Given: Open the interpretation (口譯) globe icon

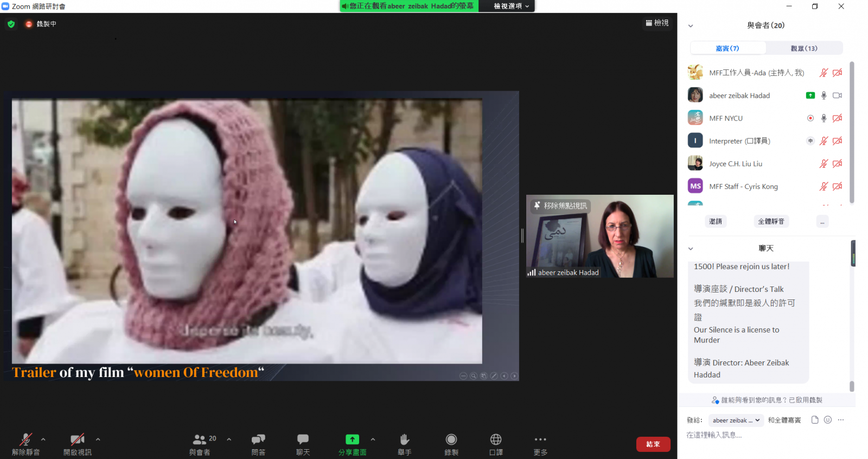Looking at the screenshot, I should pos(496,439).
